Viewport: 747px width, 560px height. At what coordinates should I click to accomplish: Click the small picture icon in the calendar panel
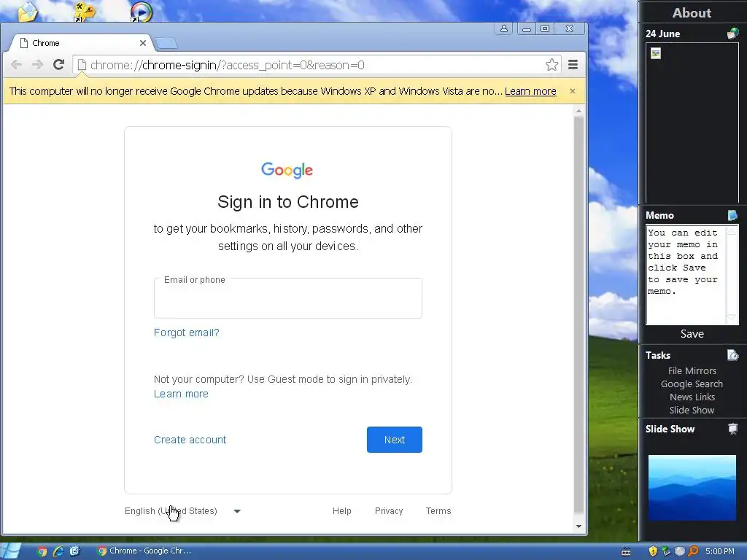656,53
